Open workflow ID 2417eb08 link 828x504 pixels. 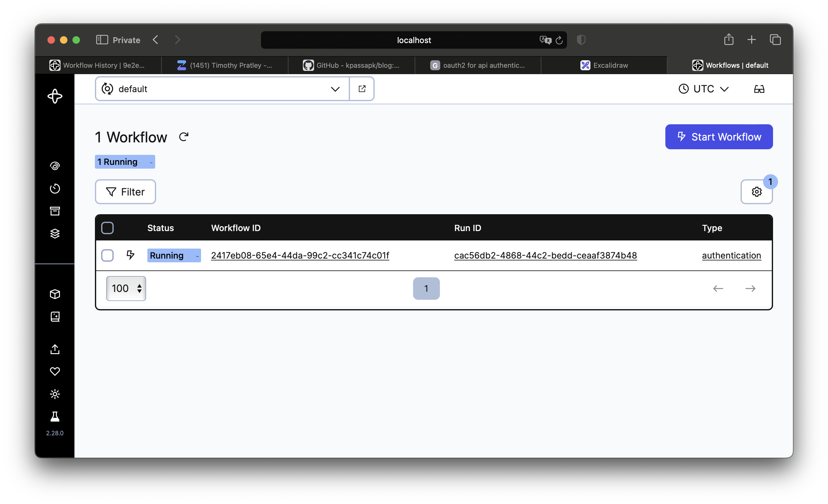coord(300,255)
